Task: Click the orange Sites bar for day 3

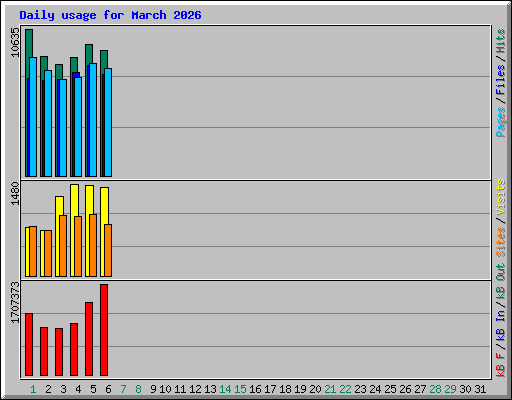Action: [x=63, y=246]
